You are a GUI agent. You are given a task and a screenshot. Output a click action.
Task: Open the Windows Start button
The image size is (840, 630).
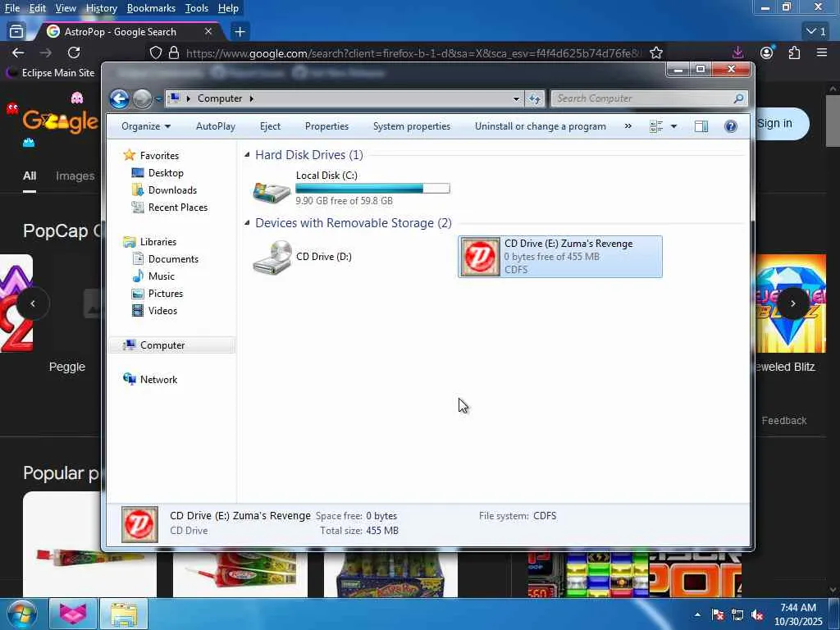21,614
